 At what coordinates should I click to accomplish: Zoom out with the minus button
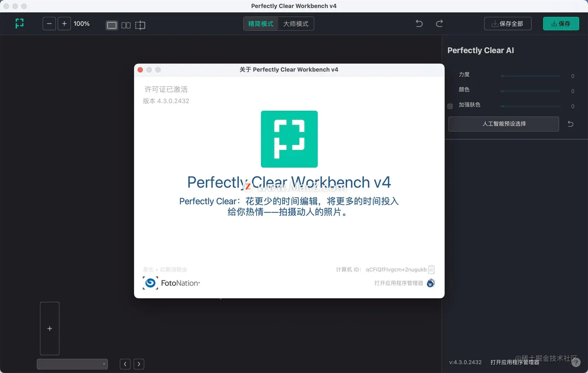(49, 24)
